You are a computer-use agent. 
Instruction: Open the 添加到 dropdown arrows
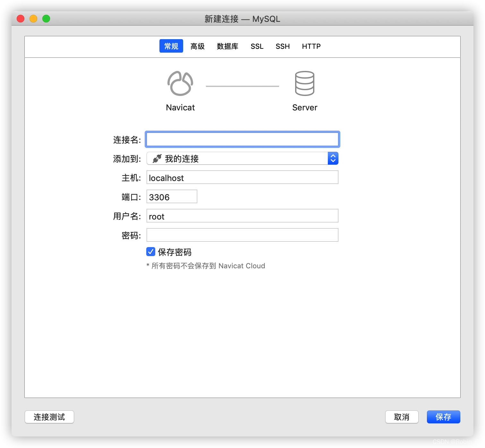click(x=333, y=158)
